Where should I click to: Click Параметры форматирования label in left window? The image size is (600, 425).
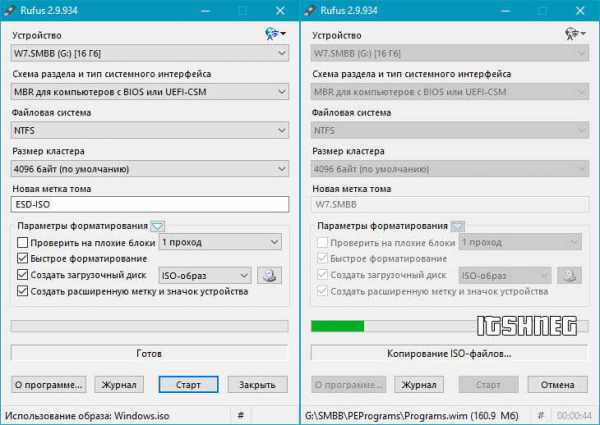pos(82,226)
